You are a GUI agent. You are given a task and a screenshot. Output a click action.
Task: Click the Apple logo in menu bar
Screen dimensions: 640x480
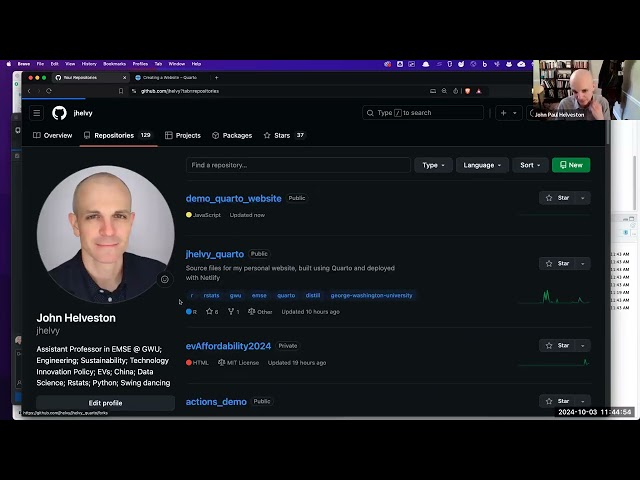coord(9,64)
